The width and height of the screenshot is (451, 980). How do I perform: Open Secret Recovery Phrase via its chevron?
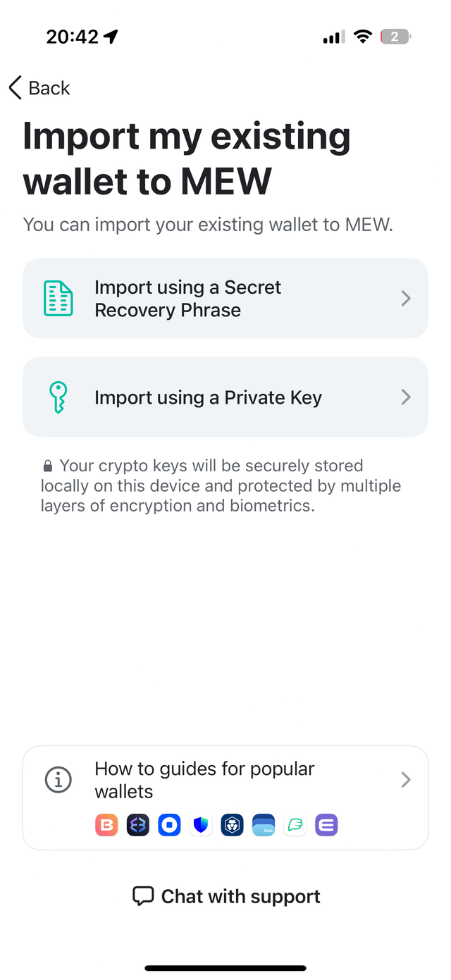pos(406,299)
